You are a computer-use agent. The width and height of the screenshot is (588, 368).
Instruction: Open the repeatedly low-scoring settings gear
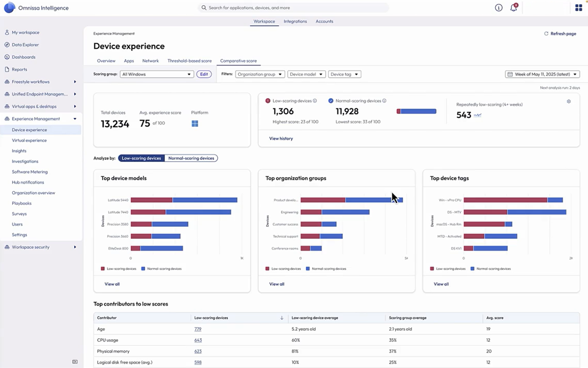coord(569,101)
